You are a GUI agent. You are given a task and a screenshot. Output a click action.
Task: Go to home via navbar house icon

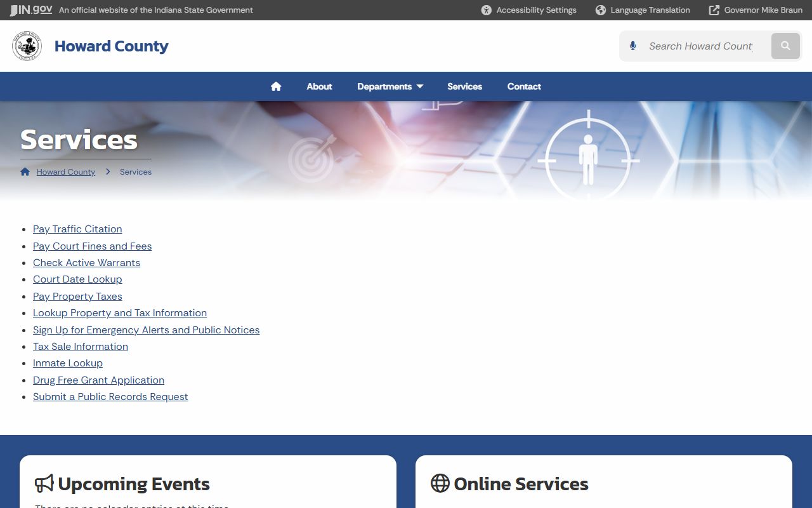tap(276, 86)
